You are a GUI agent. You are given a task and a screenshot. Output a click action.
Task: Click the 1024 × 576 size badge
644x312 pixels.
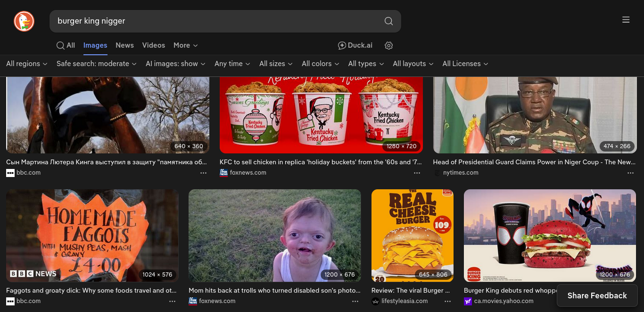157,274
